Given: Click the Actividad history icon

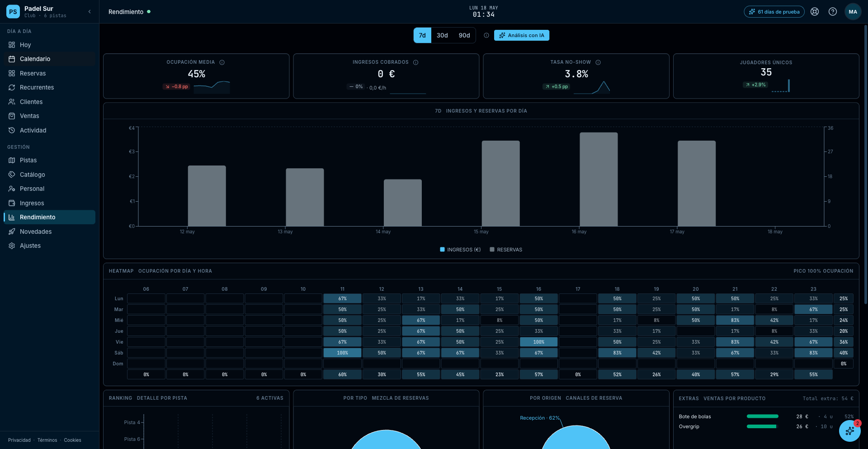Looking at the screenshot, I should point(12,130).
